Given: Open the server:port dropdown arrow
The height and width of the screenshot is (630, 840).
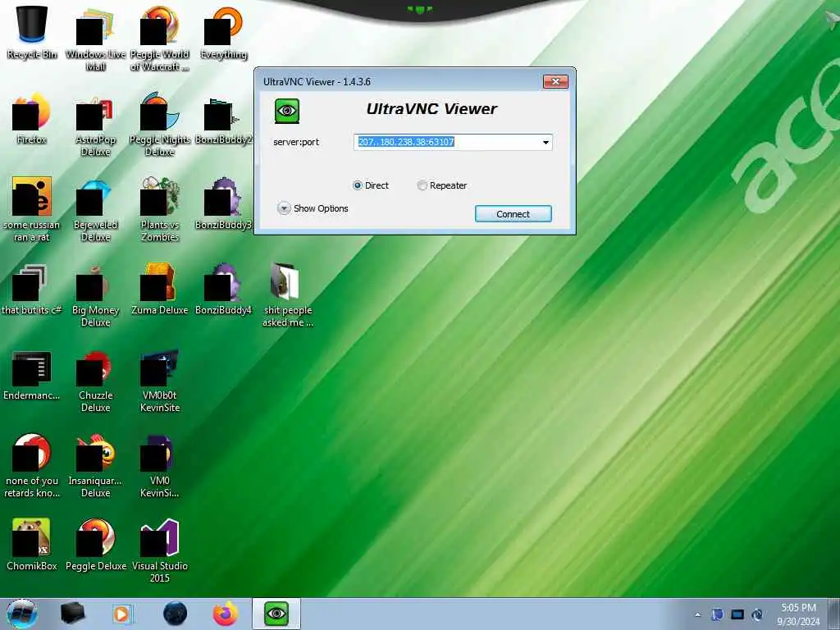Looking at the screenshot, I should tap(546, 143).
